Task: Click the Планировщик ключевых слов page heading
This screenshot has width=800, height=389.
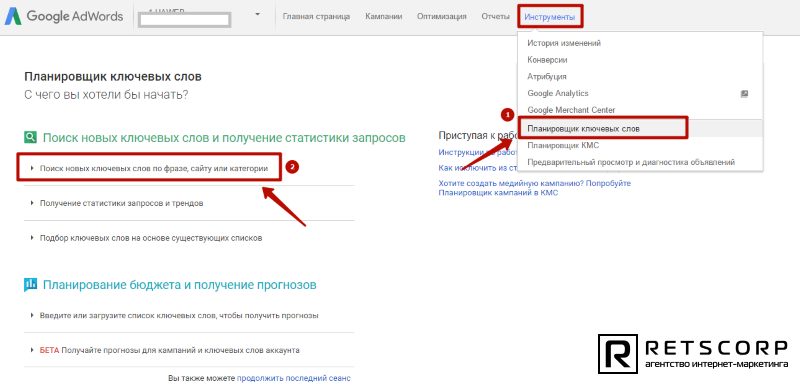Action: click(113, 77)
